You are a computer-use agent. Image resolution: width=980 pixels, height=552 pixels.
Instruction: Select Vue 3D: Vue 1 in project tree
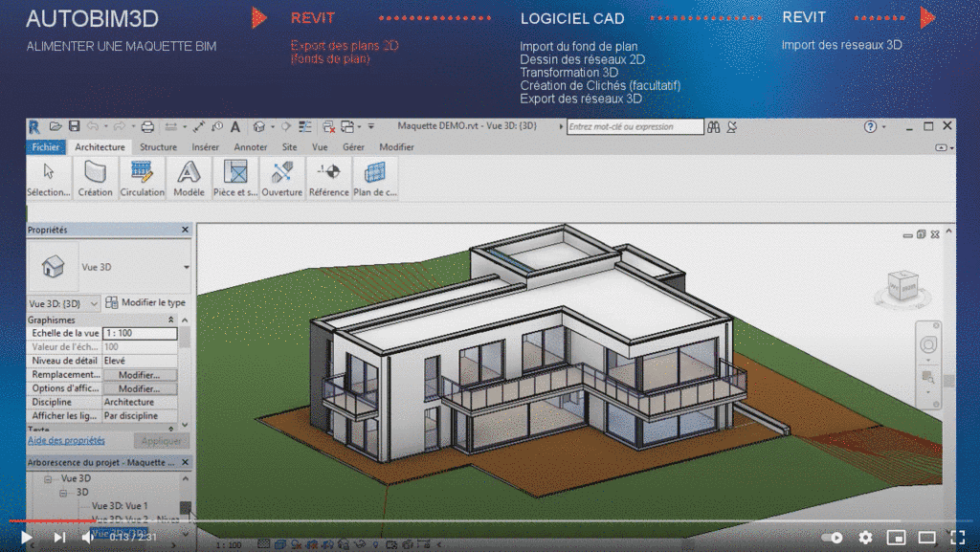point(120,506)
